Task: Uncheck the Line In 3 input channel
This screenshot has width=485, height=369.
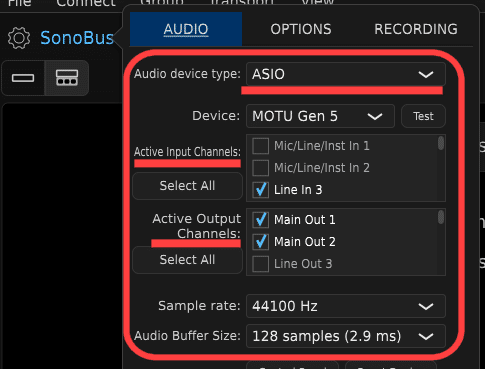Action: pyautogui.click(x=260, y=190)
